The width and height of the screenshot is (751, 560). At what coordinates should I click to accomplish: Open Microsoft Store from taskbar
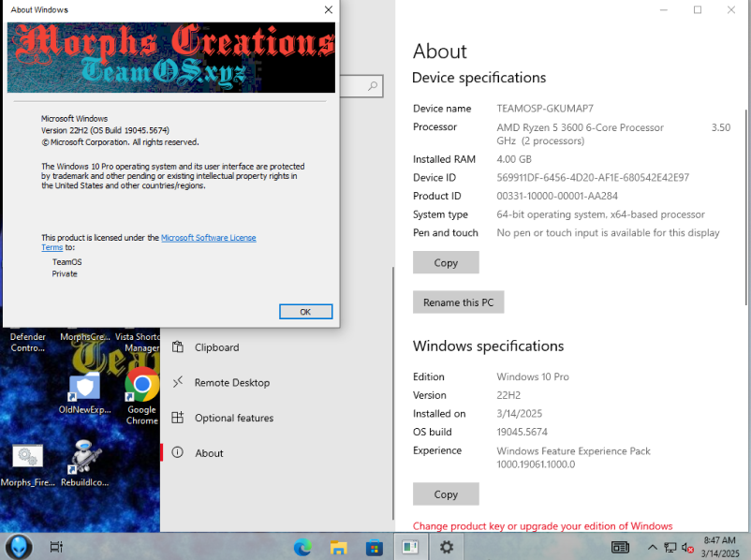pos(374,547)
